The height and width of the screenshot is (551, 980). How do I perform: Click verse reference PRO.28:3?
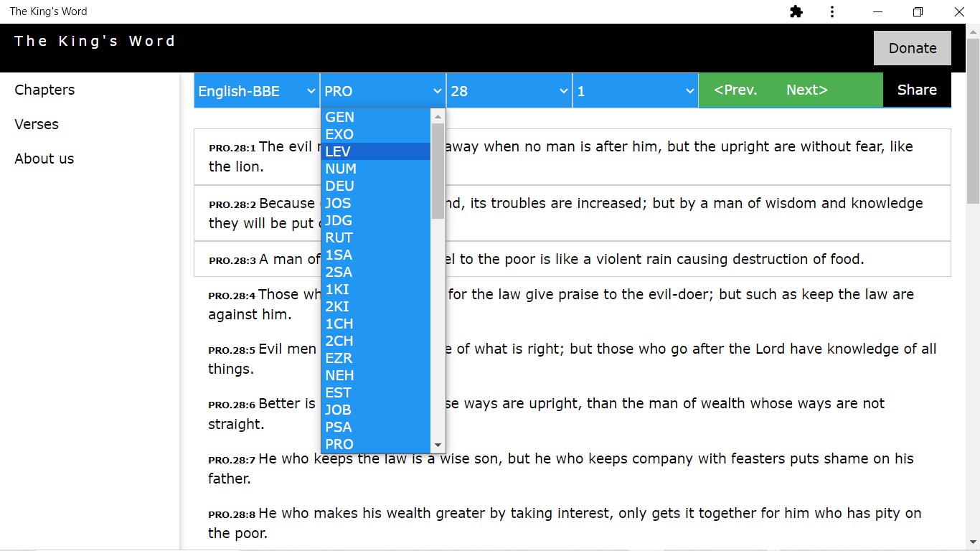[232, 260]
